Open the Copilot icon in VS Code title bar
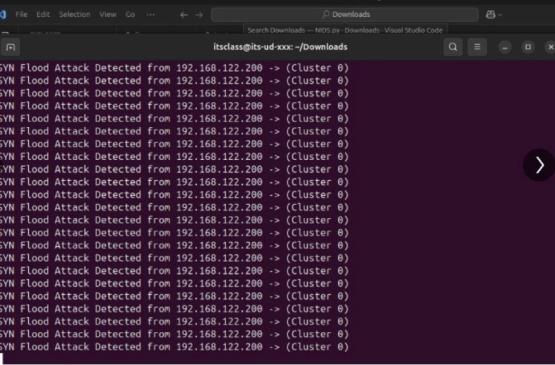The width and height of the screenshot is (555, 365). 491,15
